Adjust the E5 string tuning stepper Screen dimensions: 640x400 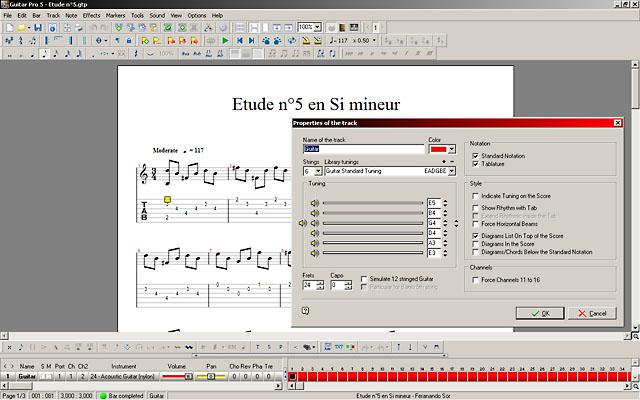coord(445,203)
